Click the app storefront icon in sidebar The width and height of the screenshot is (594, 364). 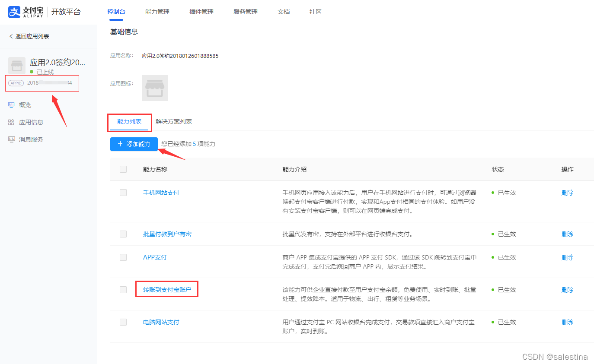pos(17,66)
